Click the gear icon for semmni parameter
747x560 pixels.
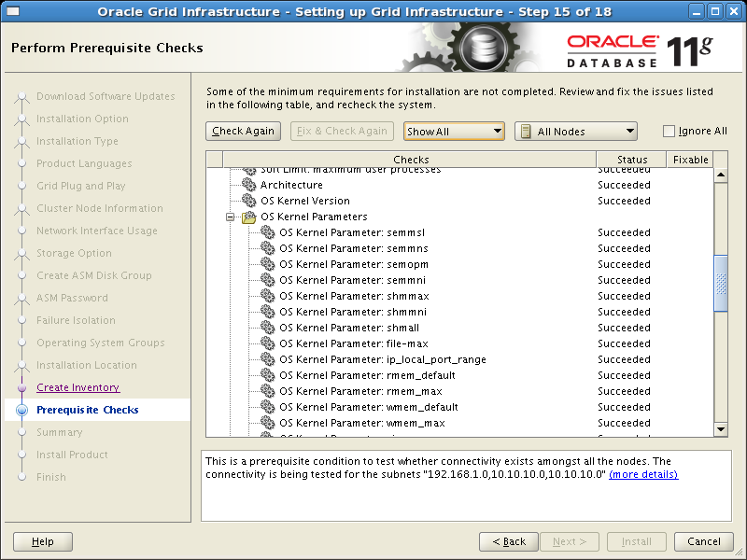click(268, 280)
